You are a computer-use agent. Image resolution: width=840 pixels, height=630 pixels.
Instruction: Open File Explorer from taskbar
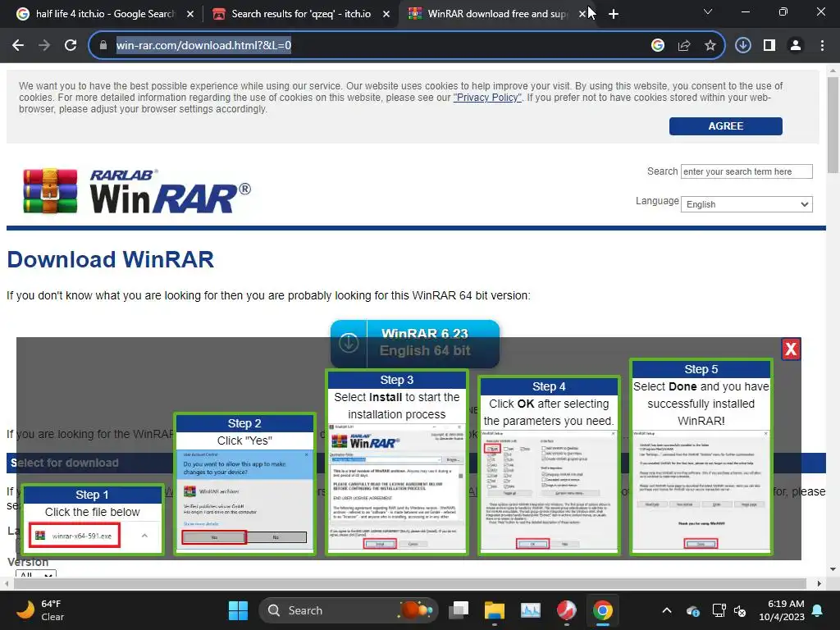(495, 610)
